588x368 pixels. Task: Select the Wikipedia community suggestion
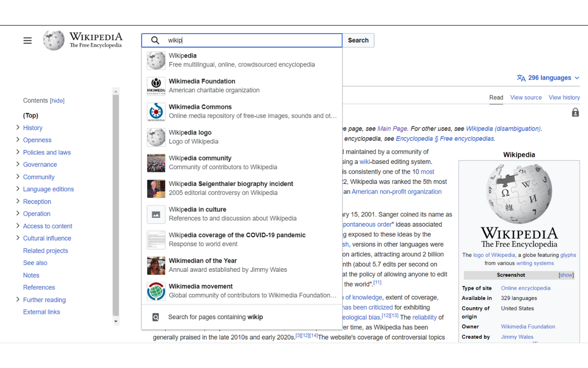coord(242,163)
